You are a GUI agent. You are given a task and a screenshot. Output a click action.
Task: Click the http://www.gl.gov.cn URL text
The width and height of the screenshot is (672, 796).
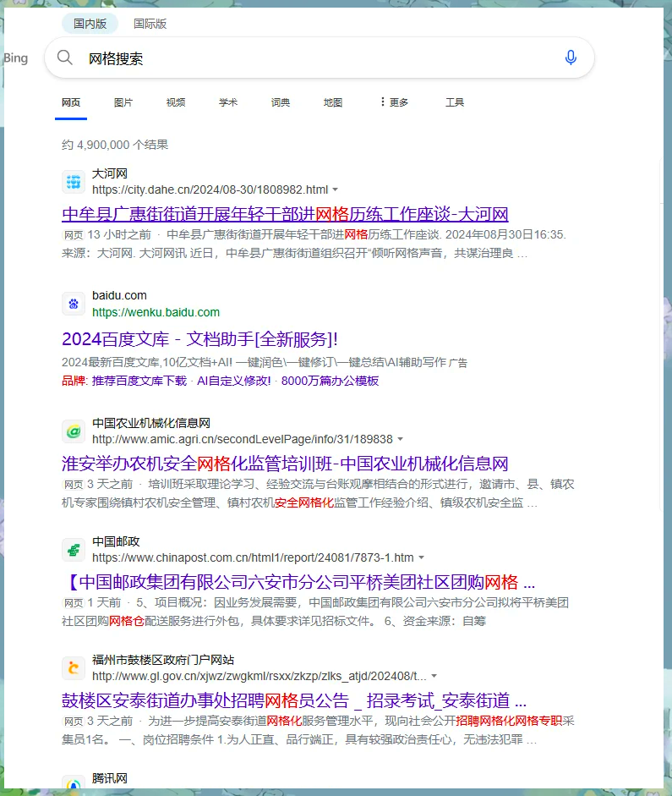260,676
